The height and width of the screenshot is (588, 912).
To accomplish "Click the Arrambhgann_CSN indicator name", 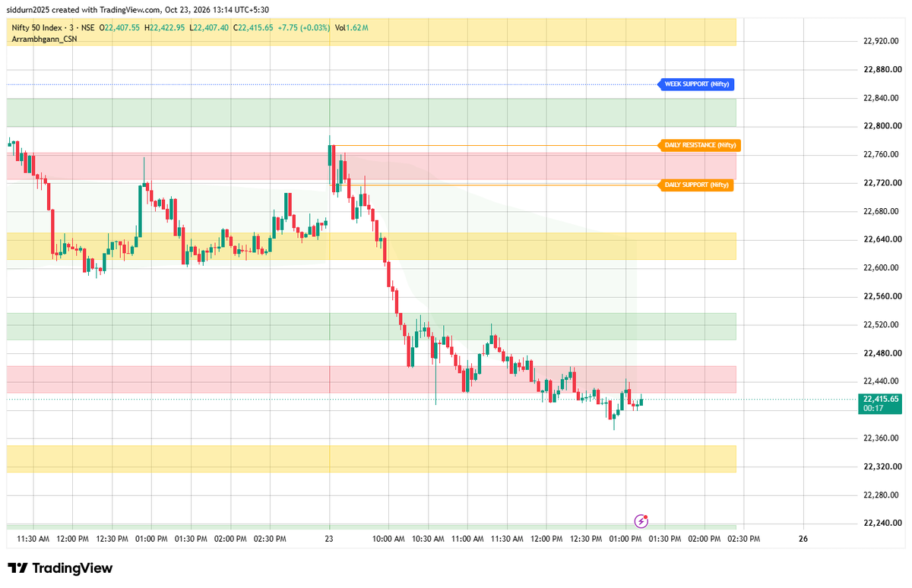I will click(44, 38).
